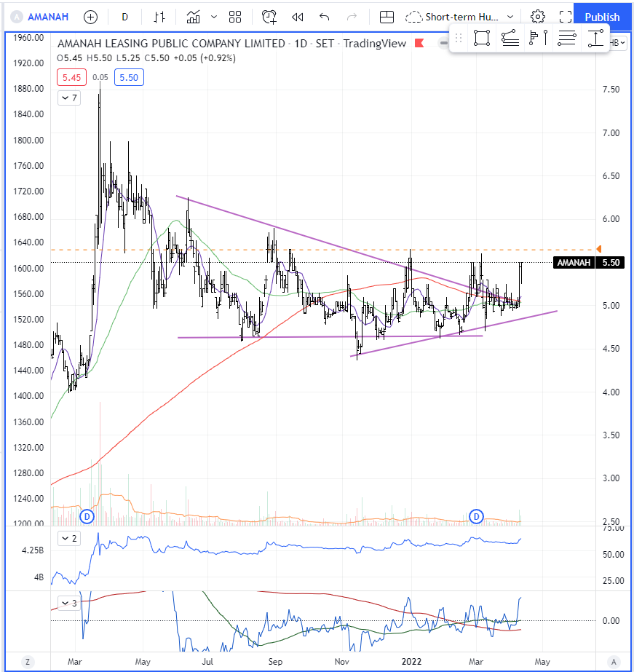Click the Sep label on time axis
This screenshot has height=672, width=634.
click(275, 662)
